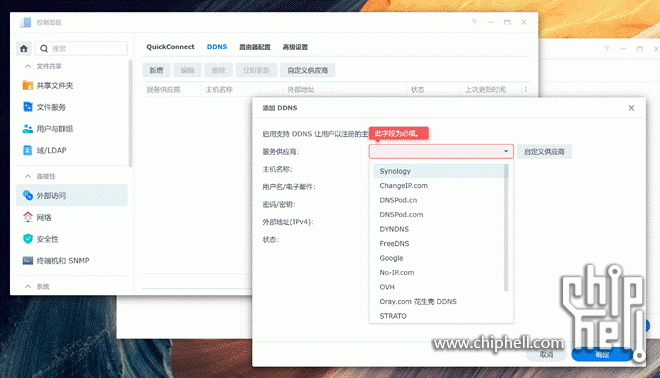Open File Services icon in sidebar
Screen dimensions: 660x378
28,107
